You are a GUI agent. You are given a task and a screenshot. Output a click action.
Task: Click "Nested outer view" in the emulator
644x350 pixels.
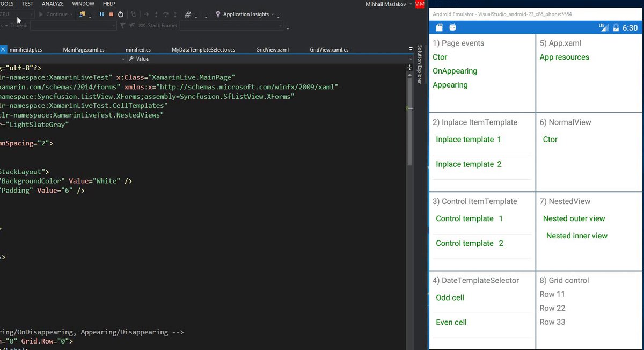pos(574,218)
